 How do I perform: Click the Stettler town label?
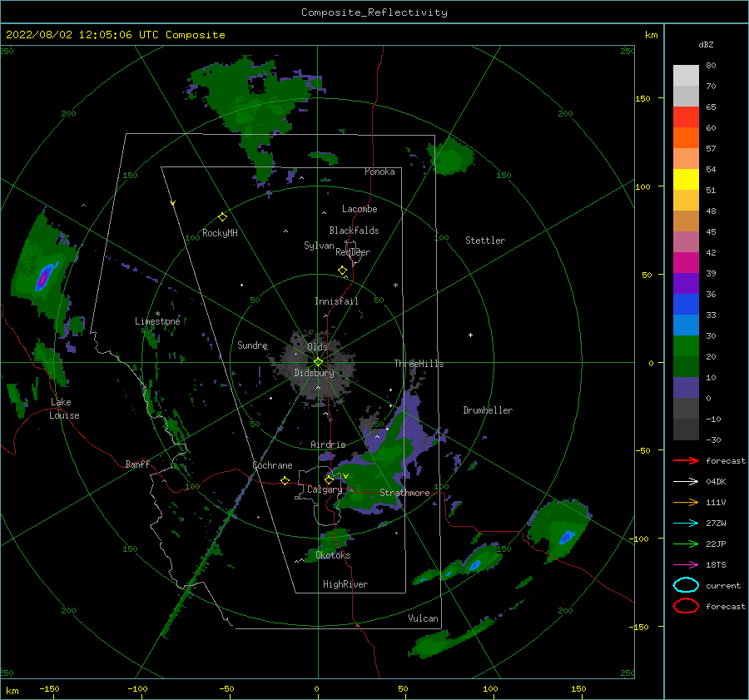(485, 241)
